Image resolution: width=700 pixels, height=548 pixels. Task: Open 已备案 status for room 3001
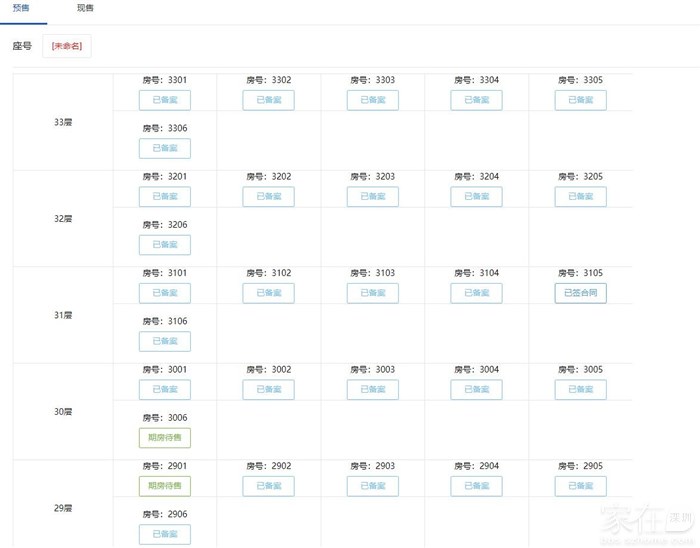164,390
